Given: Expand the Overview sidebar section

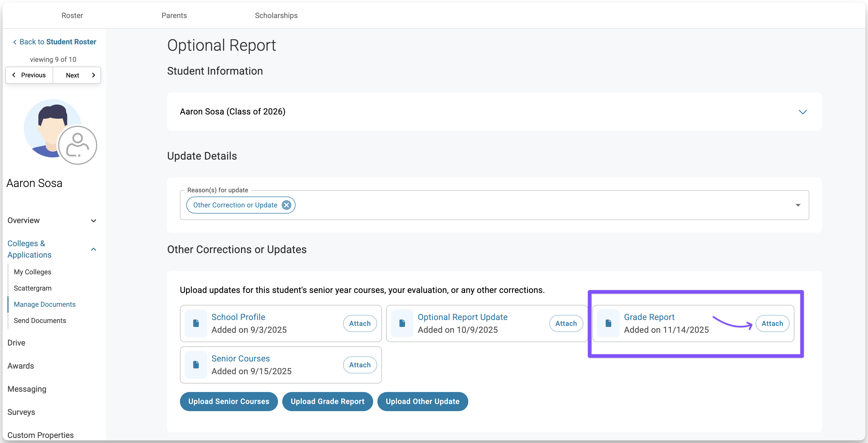Looking at the screenshot, I should tap(93, 220).
